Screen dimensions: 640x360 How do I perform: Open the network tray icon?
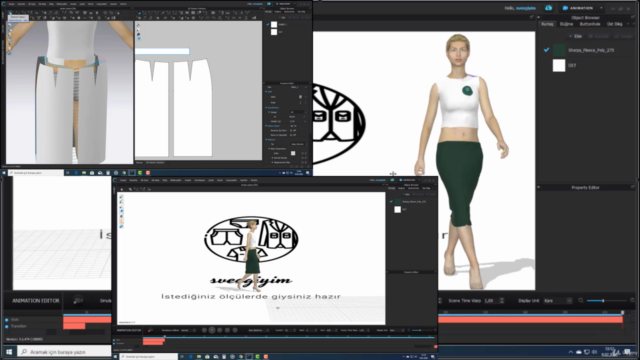(587, 352)
